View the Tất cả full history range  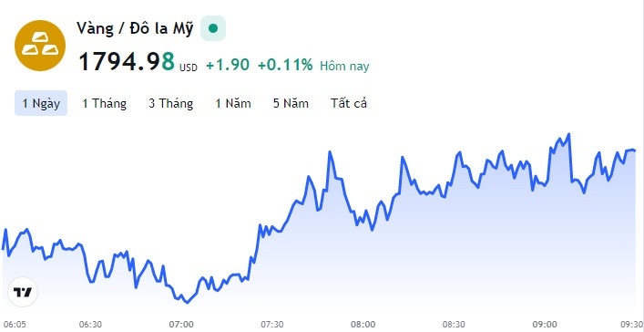349,103
